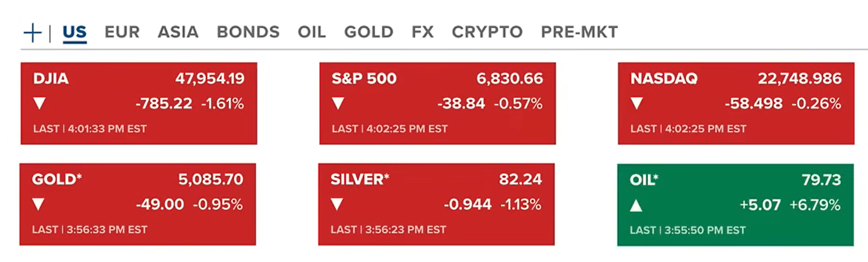Click the S&P 500 title link

click(x=364, y=79)
